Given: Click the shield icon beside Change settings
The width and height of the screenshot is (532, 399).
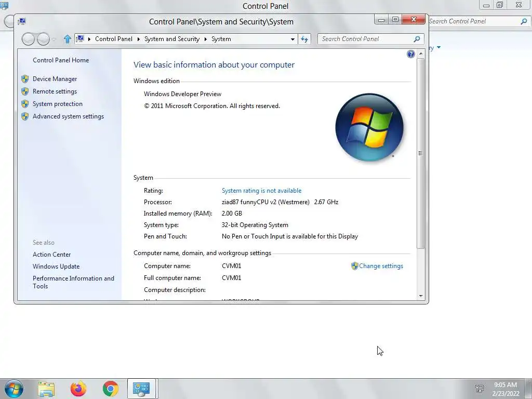Looking at the screenshot, I should point(354,266).
